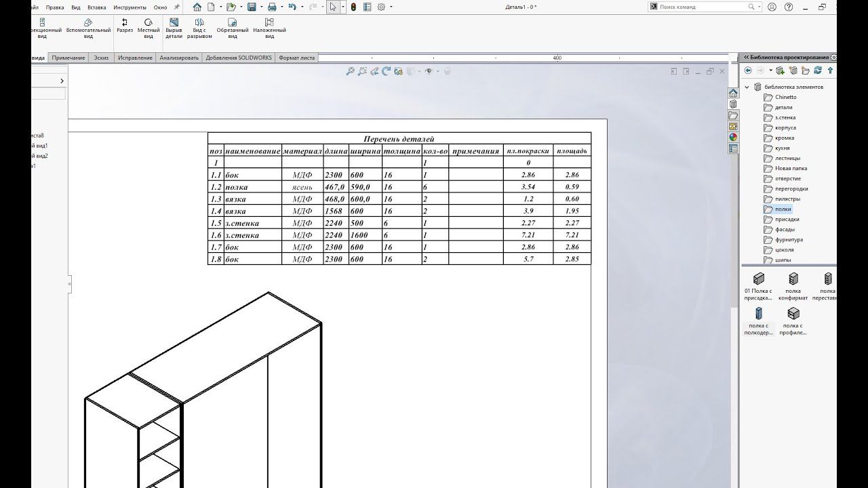868x488 pixels.
Task: Open the Правка menu
Action: [55, 7]
